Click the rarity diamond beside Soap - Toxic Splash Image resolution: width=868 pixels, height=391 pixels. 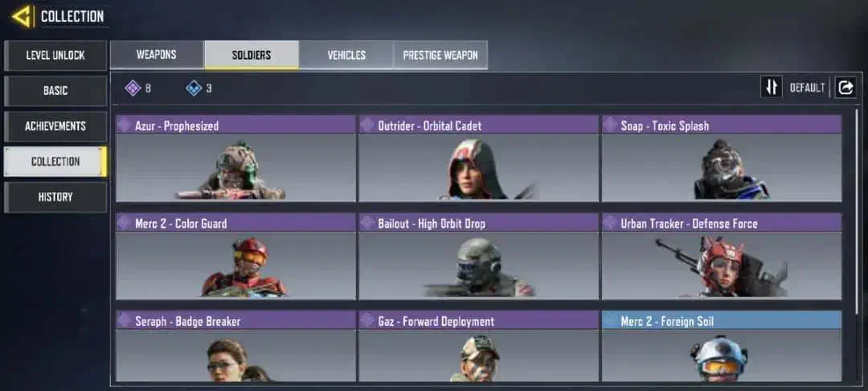pos(610,126)
